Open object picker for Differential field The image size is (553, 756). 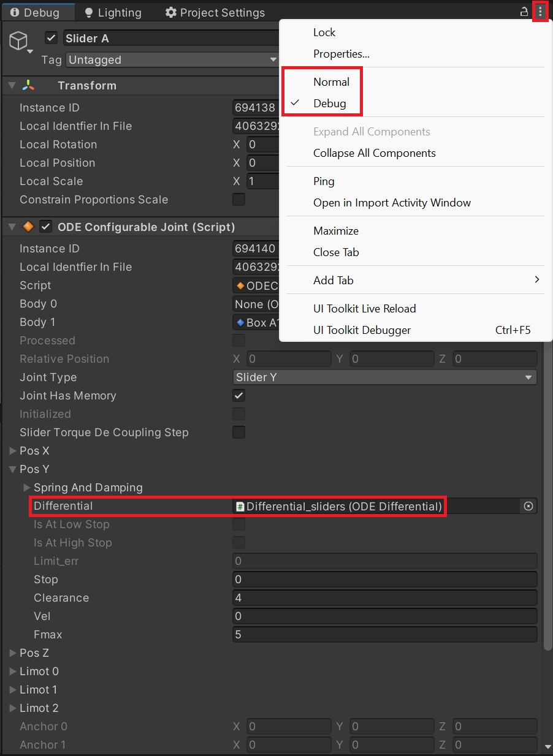tap(528, 506)
